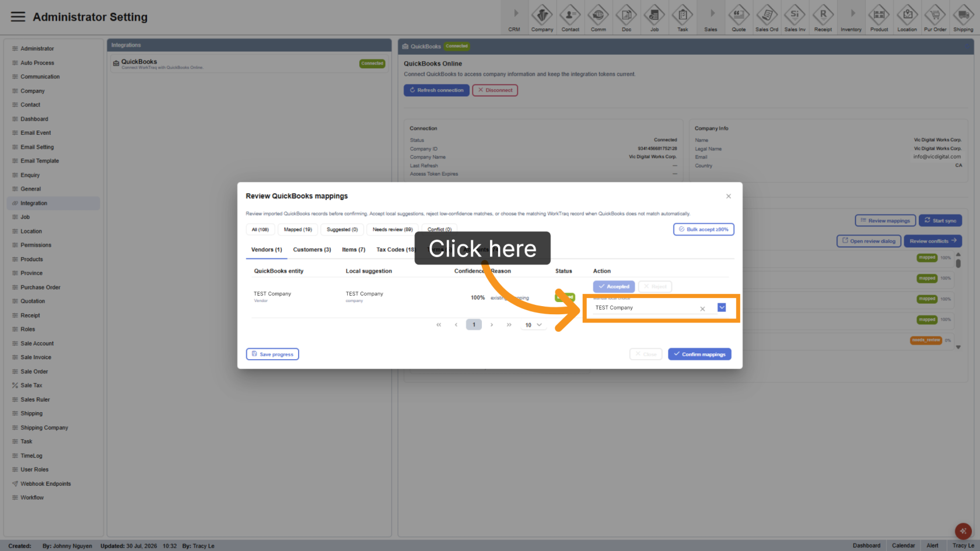Expand the Inventory toolbar group arrow

[x=853, y=13]
